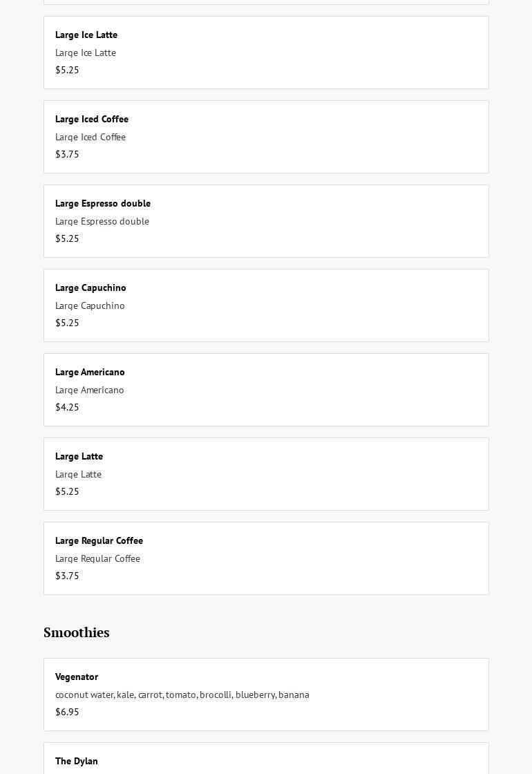Click the $4.25 Large Americano price
Viewport: 532px width, 774px height.
pos(67,407)
